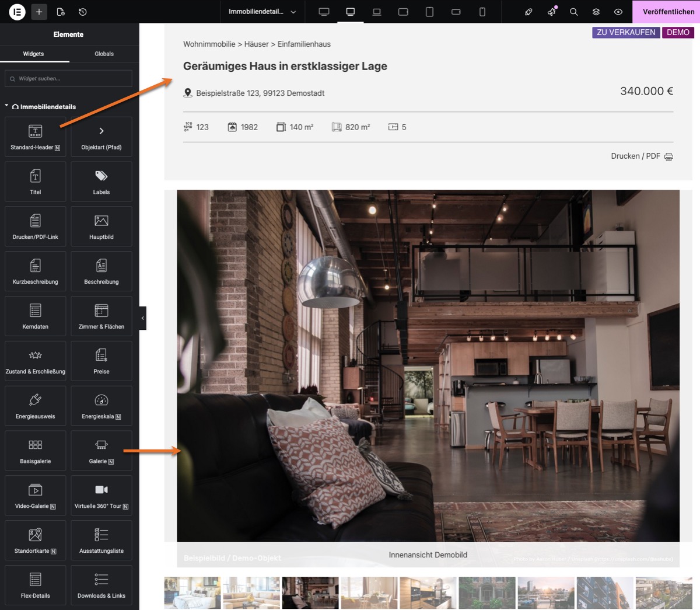700x610 pixels.
Task: Select the Energieausweis widget
Action: [35, 405]
